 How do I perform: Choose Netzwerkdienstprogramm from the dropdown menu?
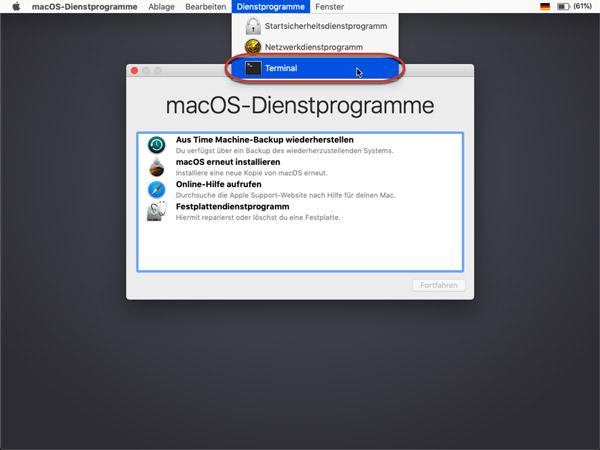315,47
